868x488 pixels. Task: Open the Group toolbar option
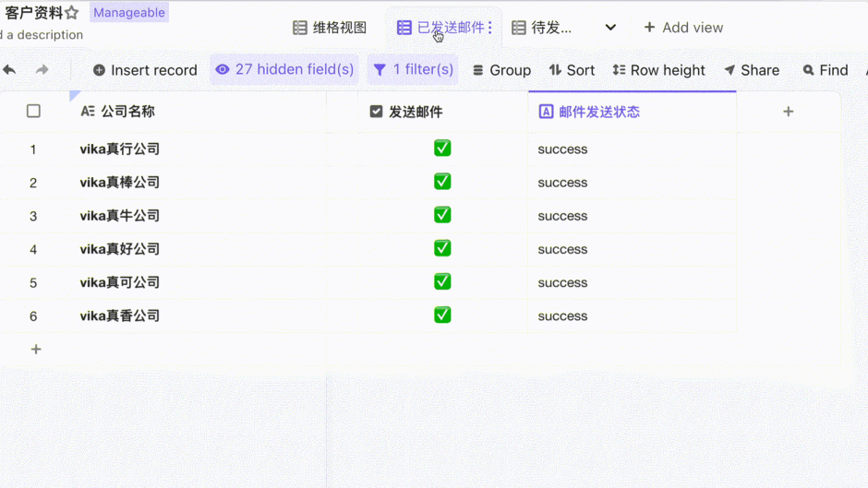click(x=501, y=70)
